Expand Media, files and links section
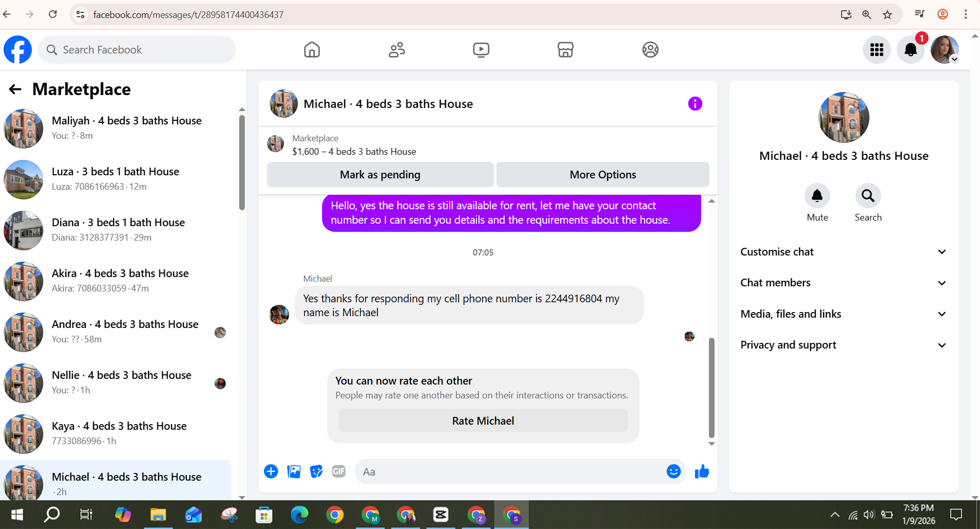This screenshot has width=980, height=529. [844, 314]
